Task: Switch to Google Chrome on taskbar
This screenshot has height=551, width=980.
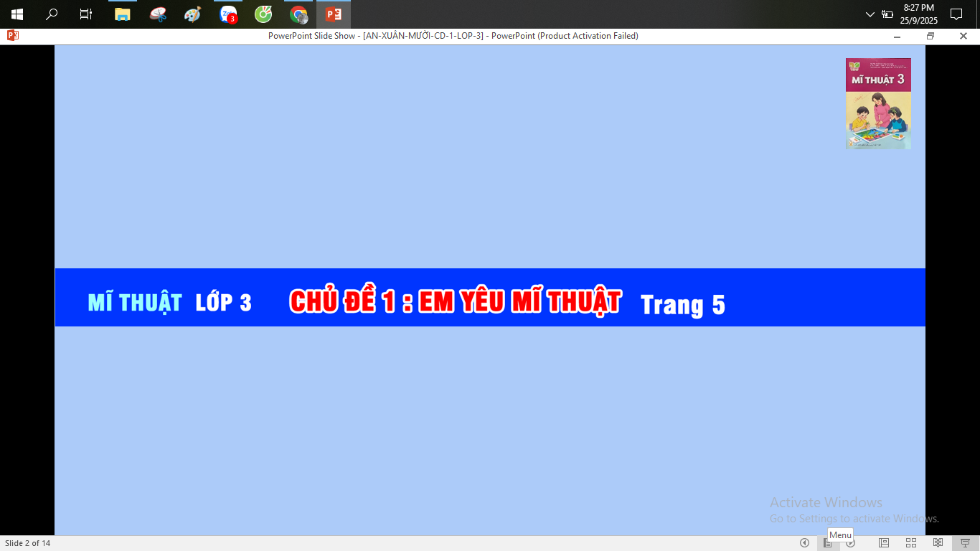Action: 298,14
